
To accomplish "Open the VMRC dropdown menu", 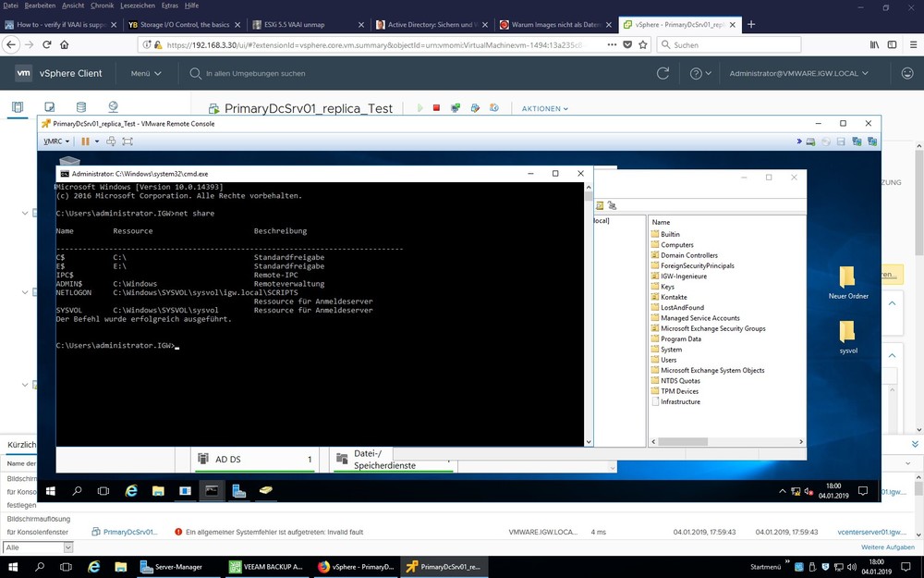I will 56,141.
